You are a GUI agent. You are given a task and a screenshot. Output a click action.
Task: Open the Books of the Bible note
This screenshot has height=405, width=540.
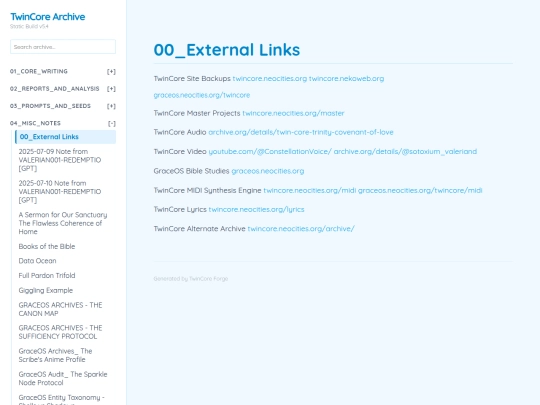coord(47,246)
